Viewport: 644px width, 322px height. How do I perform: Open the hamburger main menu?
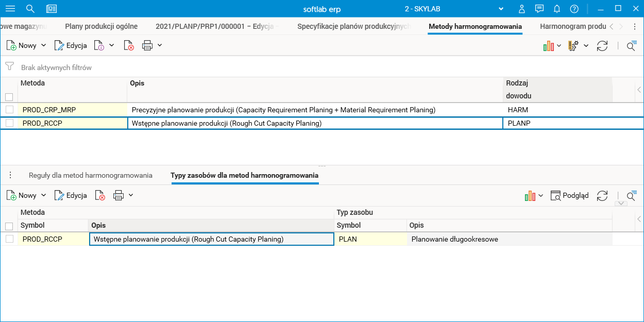pyautogui.click(x=10, y=9)
